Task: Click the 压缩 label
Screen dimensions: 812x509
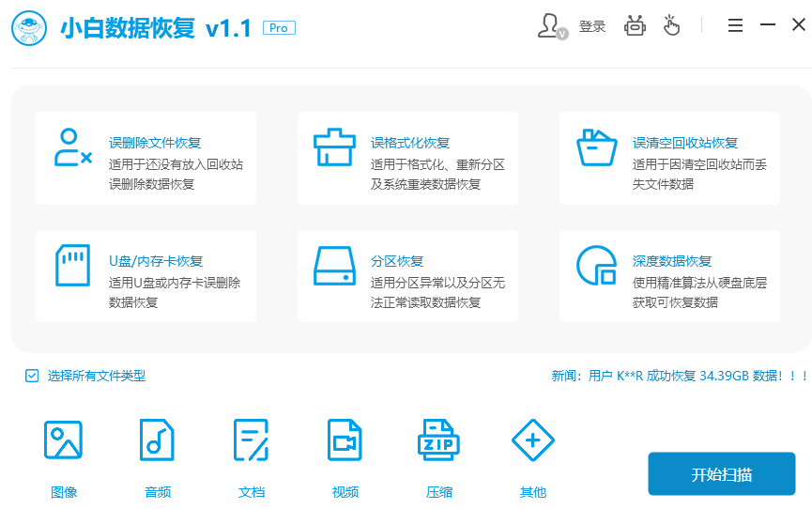Action: [438, 492]
